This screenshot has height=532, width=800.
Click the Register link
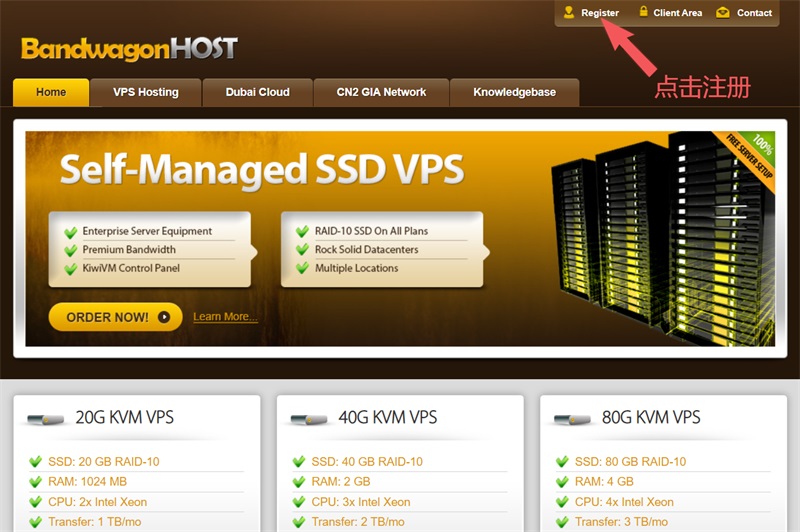[599, 13]
